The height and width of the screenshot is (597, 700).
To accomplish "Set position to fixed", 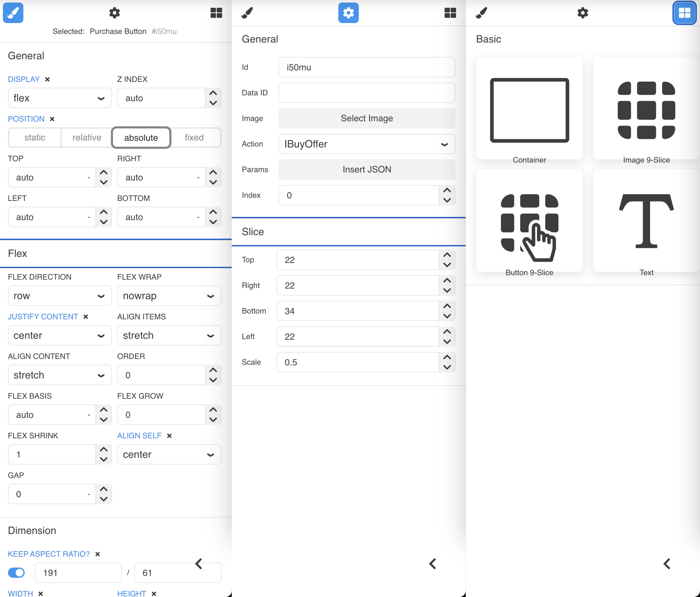I will point(194,138).
